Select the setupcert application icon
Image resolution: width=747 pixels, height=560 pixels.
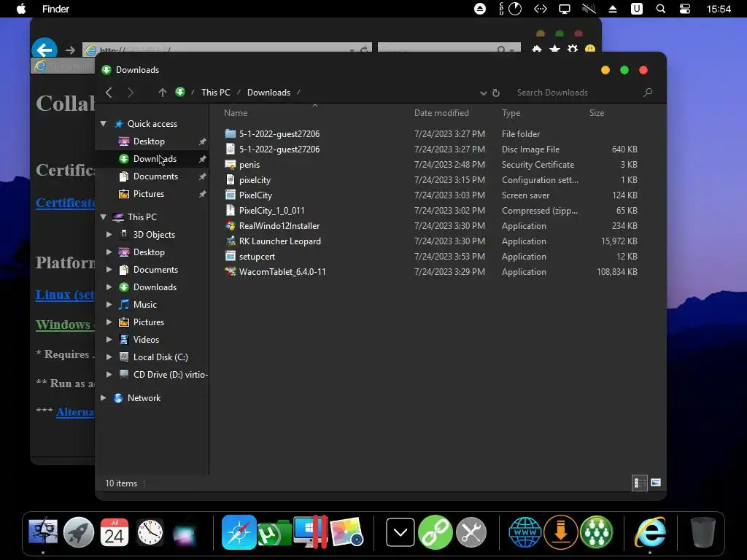click(x=230, y=256)
